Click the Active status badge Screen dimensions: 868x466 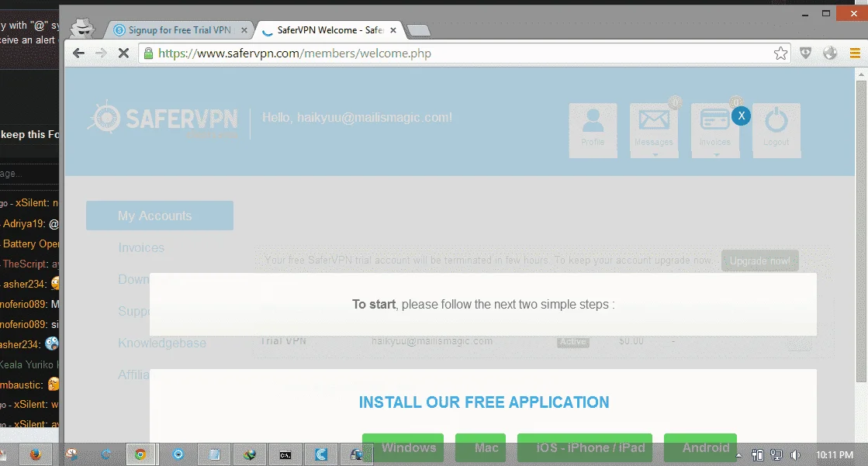click(x=573, y=341)
